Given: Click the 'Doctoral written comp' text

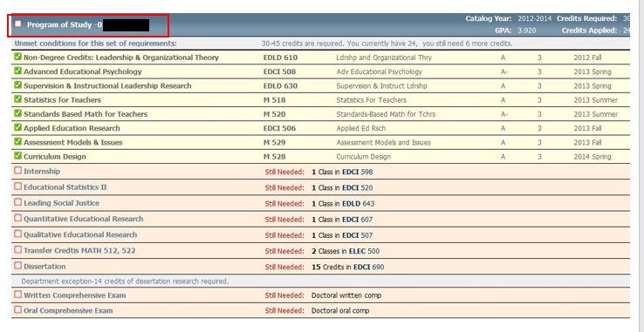Looking at the screenshot, I should click(x=346, y=295).
